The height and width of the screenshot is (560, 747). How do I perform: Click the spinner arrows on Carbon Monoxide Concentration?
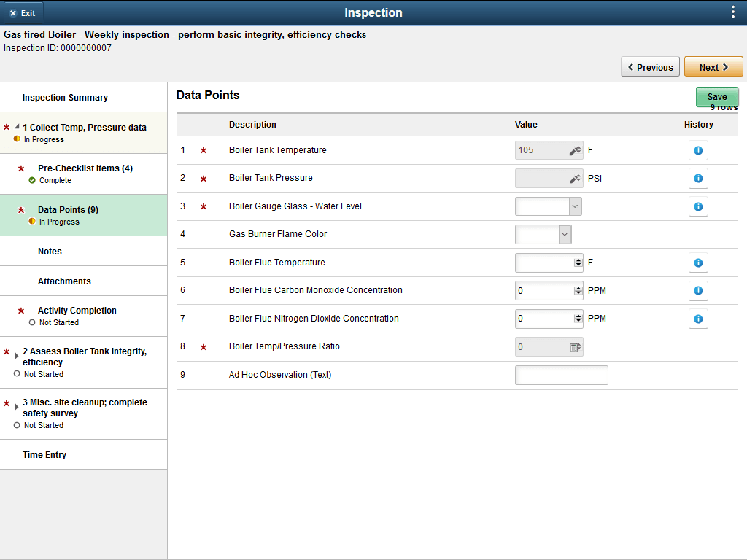click(578, 290)
